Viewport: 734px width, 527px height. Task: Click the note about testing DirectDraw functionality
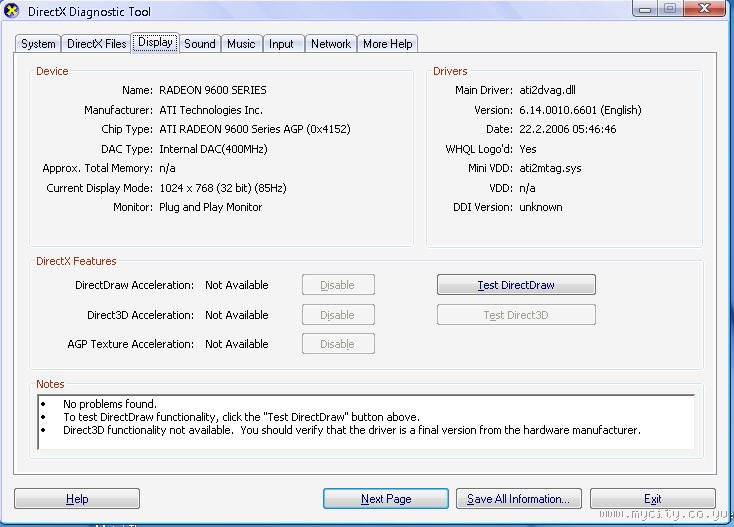242,417
